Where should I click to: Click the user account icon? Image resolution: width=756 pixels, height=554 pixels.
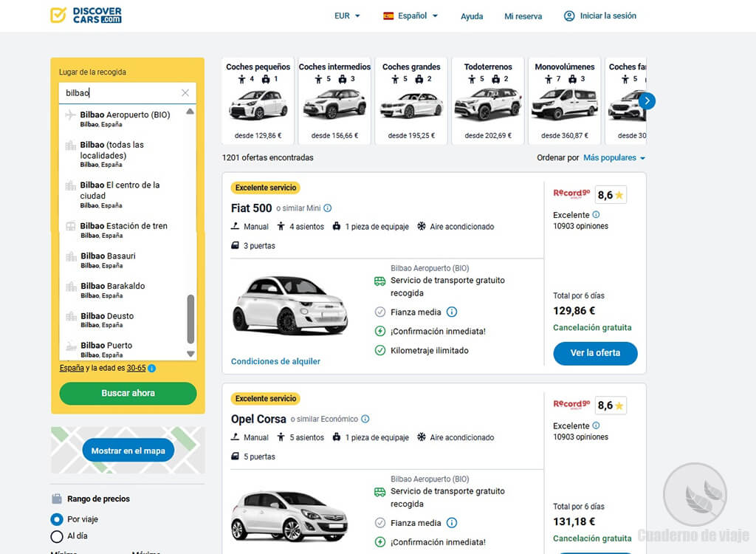(569, 16)
